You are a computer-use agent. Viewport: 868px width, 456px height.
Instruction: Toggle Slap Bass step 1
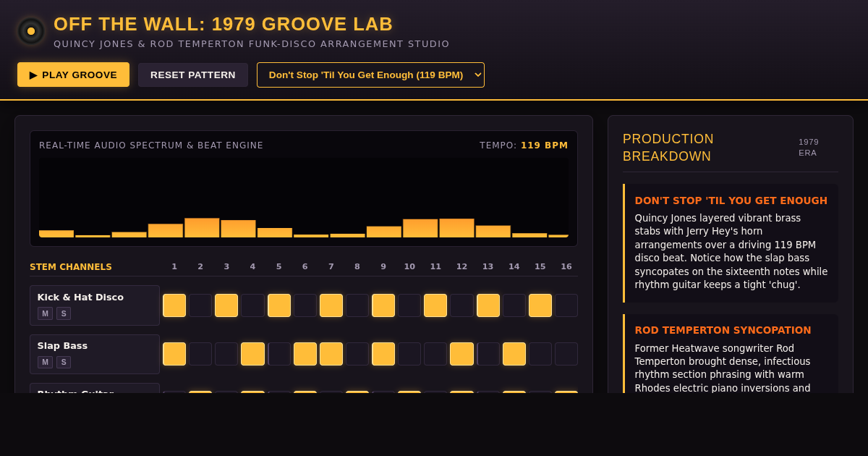(174, 354)
